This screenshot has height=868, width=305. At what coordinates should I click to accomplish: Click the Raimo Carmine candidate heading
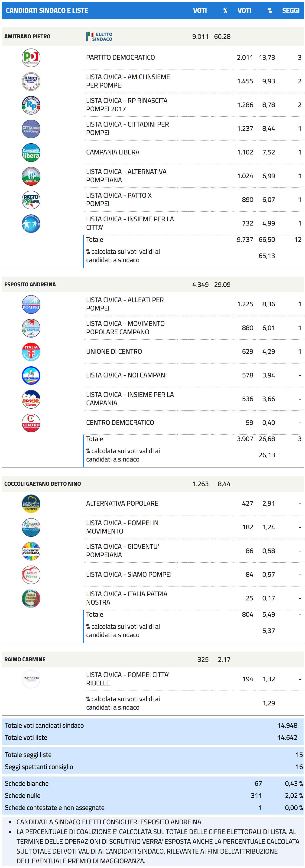click(25, 659)
